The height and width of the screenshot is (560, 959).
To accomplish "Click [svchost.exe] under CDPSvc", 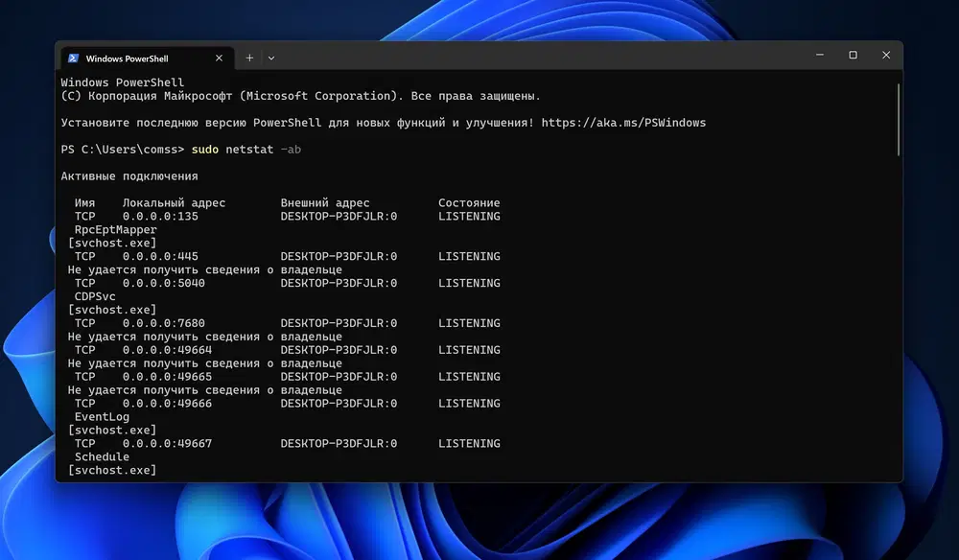I will [112, 310].
